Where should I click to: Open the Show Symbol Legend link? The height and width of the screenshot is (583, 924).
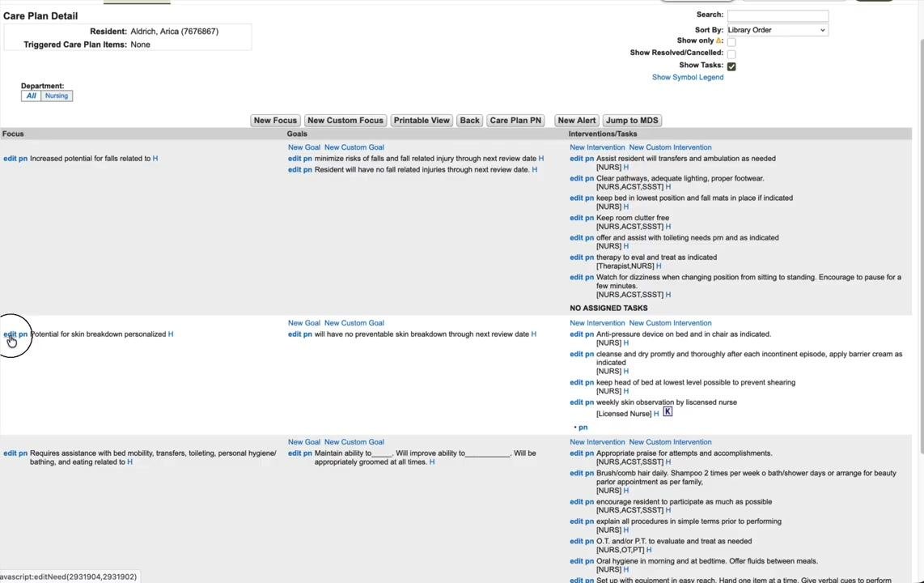[688, 77]
